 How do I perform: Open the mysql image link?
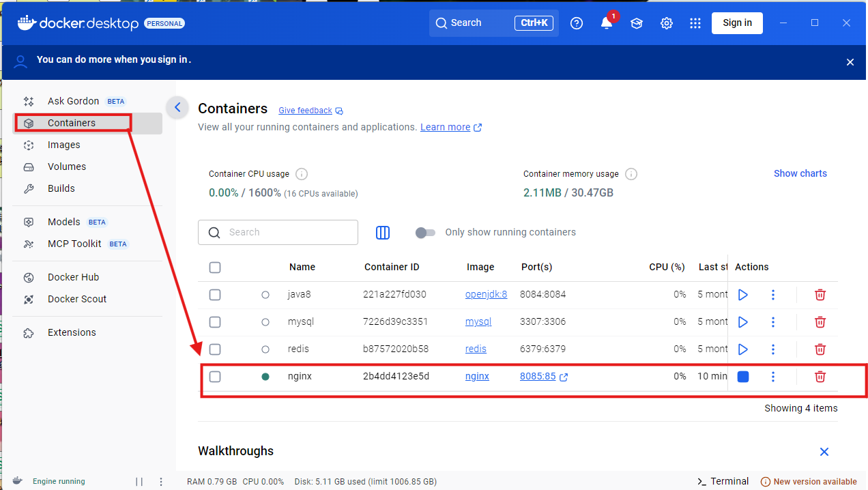pyautogui.click(x=478, y=321)
